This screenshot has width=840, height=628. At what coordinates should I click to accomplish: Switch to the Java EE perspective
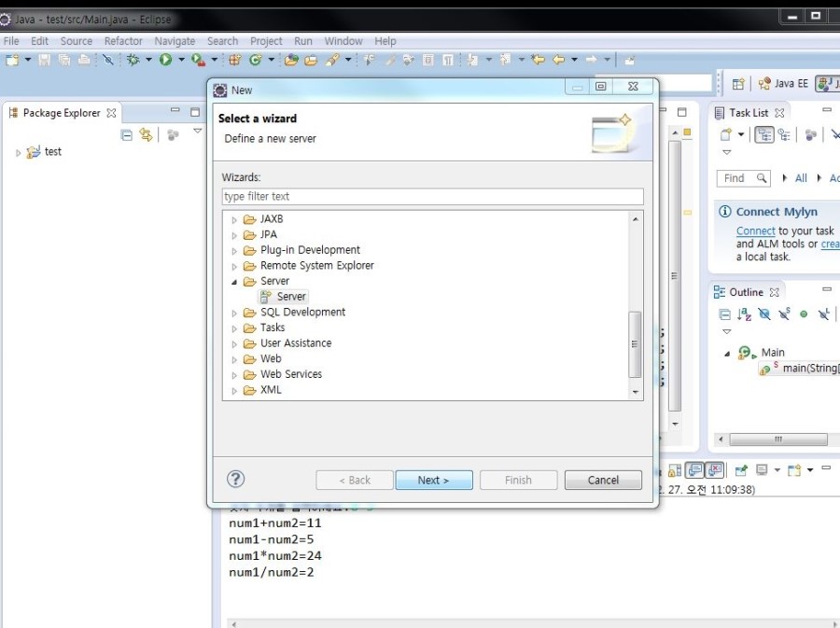[783, 84]
